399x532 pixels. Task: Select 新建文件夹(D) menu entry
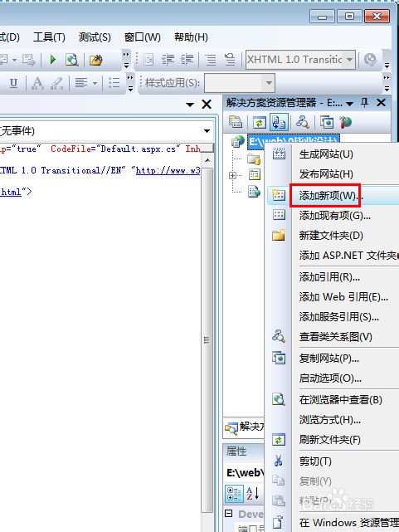pyautogui.click(x=333, y=235)
